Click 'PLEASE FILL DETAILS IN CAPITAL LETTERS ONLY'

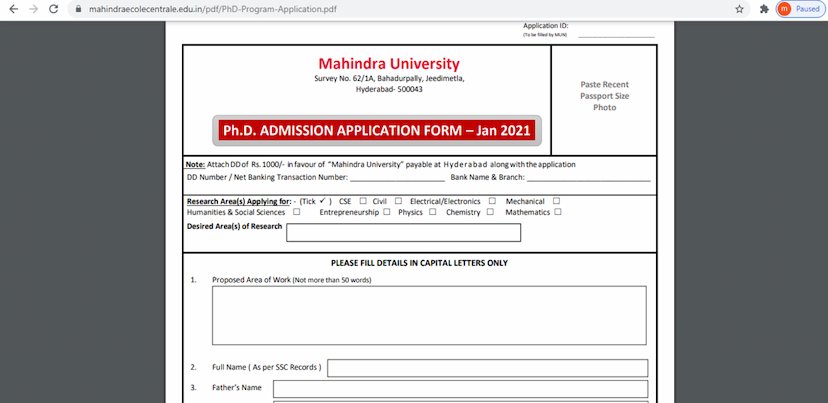[419, 263]
